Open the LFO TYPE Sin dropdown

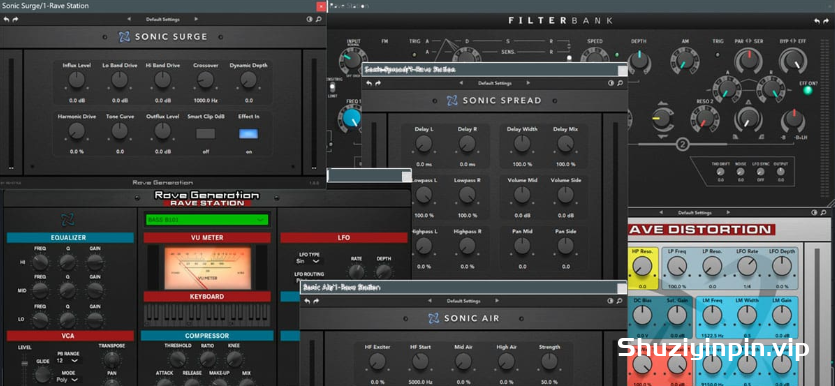(309, 261)
